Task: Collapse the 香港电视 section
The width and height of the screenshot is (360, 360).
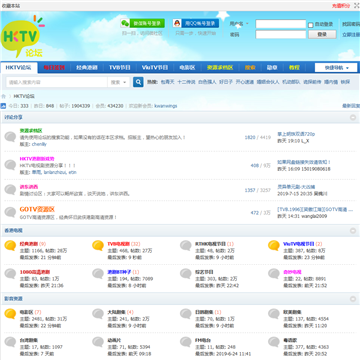Action: pyautogui.click(x=353, y=231)
